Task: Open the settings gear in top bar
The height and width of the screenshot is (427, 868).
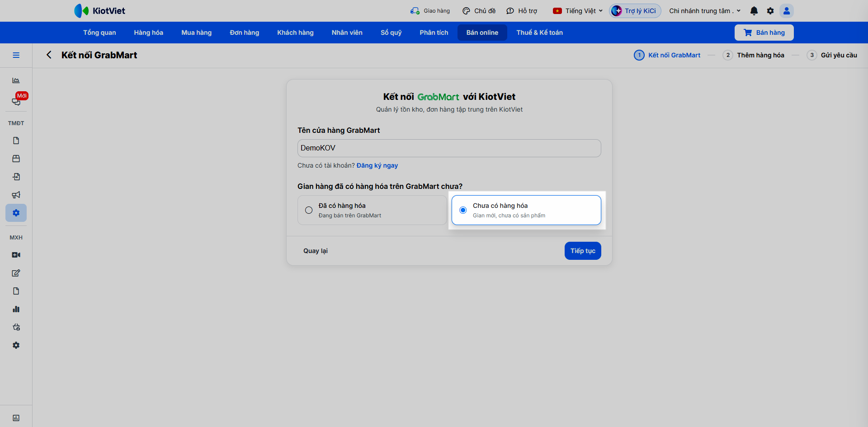Action: 770,11
